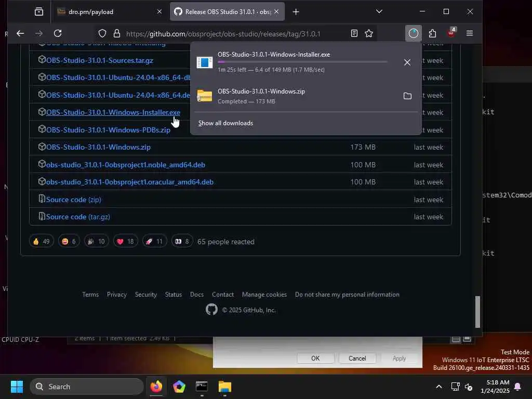Download the noble_amd64.deb package
This screenshot has width=532, height=399.
tap(126, 165)
